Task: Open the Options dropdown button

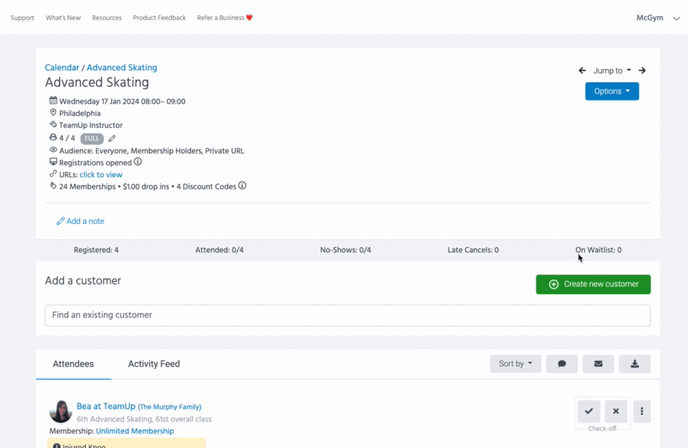Action: click(x=612, y=91)
